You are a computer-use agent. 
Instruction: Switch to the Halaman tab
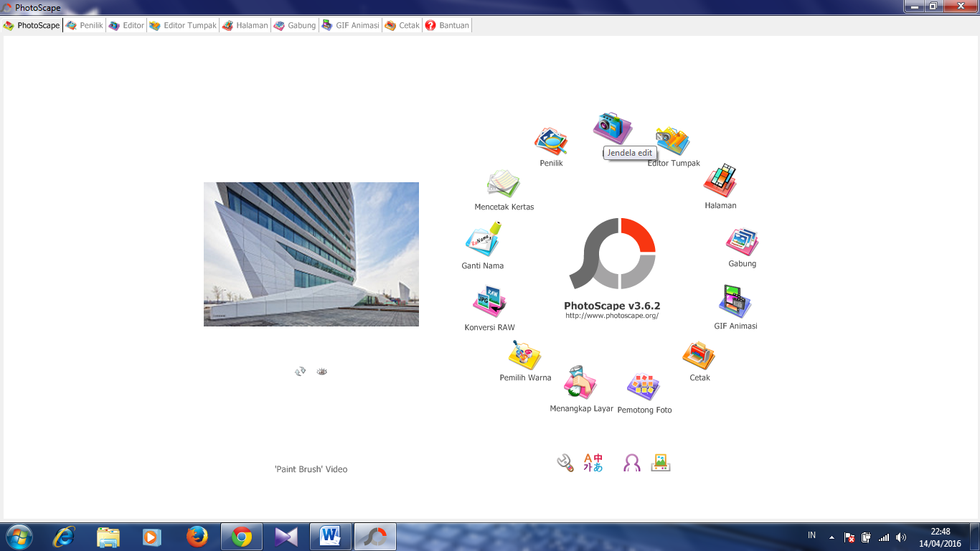[245, 25]
